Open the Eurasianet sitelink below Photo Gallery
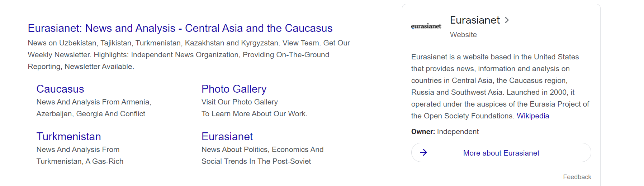 tap(227, 136)
